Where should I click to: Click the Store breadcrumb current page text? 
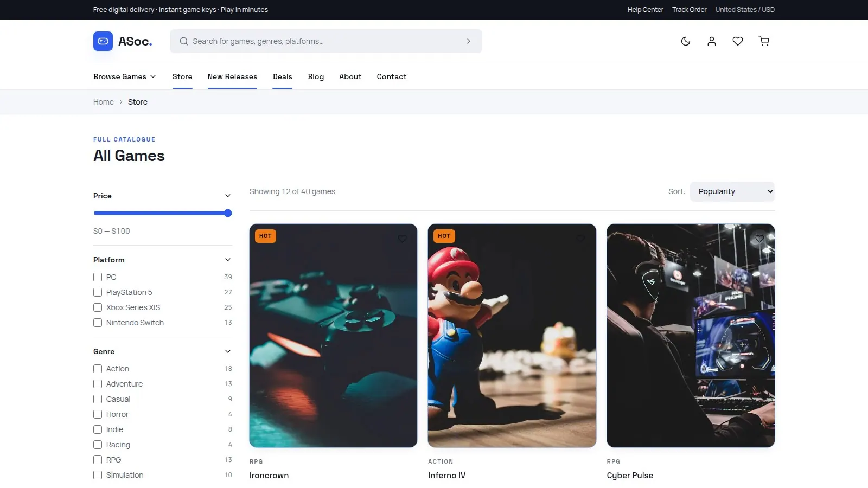(138, 102)
